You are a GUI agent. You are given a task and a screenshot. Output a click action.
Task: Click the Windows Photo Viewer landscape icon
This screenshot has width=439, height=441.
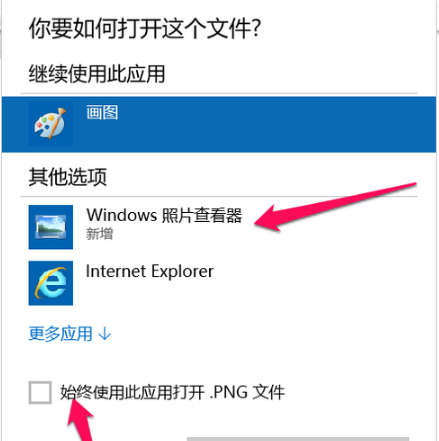(51, 227)
